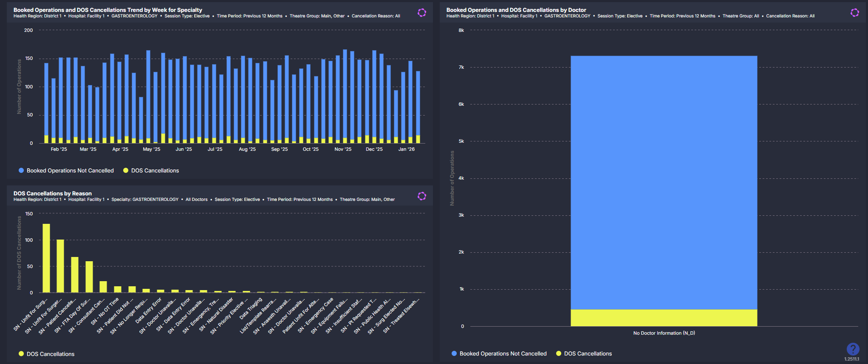The width and height of the screenshot is (868, 364).
Task: Click yellow legend dot under Reason chart
Action: [21, 354]
